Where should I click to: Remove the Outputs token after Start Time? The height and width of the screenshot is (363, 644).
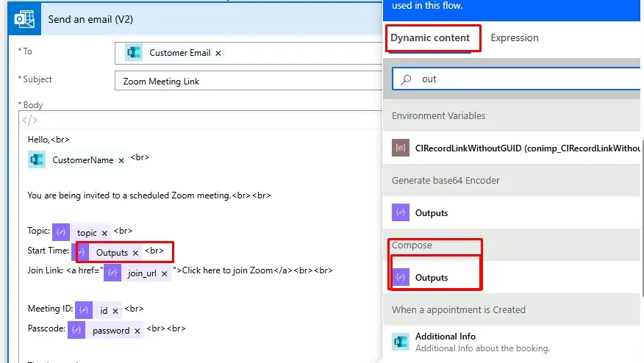pyautogui.click(x=135, y=253)
